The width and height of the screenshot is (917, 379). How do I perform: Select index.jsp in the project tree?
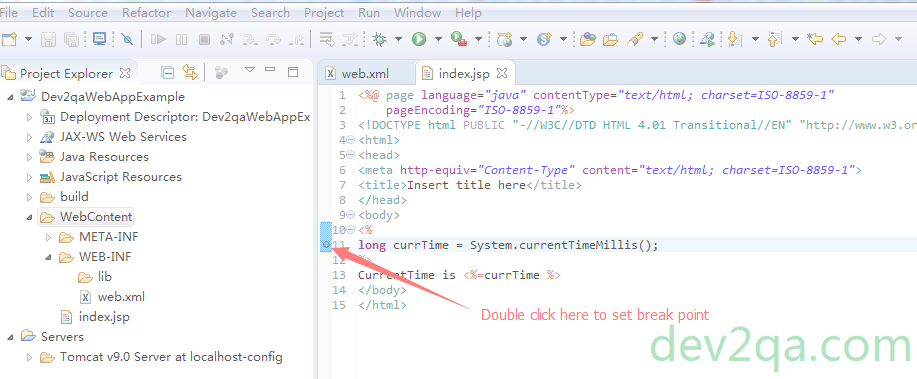(x=104, y=317)
